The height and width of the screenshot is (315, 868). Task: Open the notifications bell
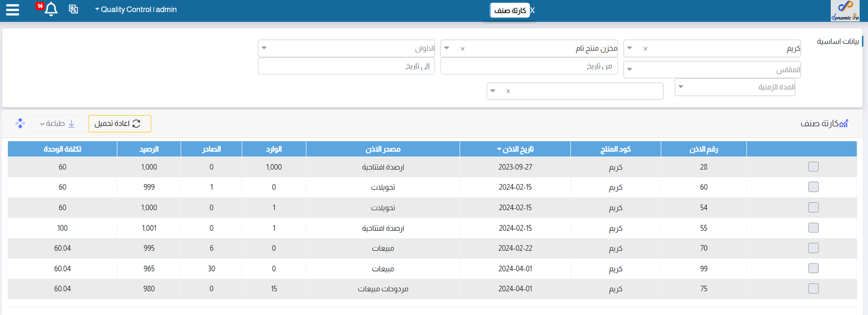(51, 9)
